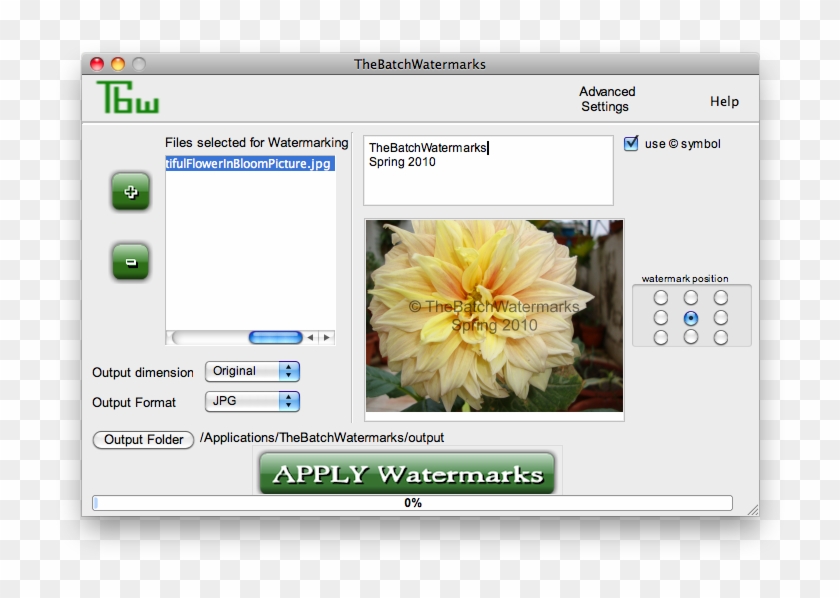
Task: Select top-left watermark position
Action: tap(661, 297)
